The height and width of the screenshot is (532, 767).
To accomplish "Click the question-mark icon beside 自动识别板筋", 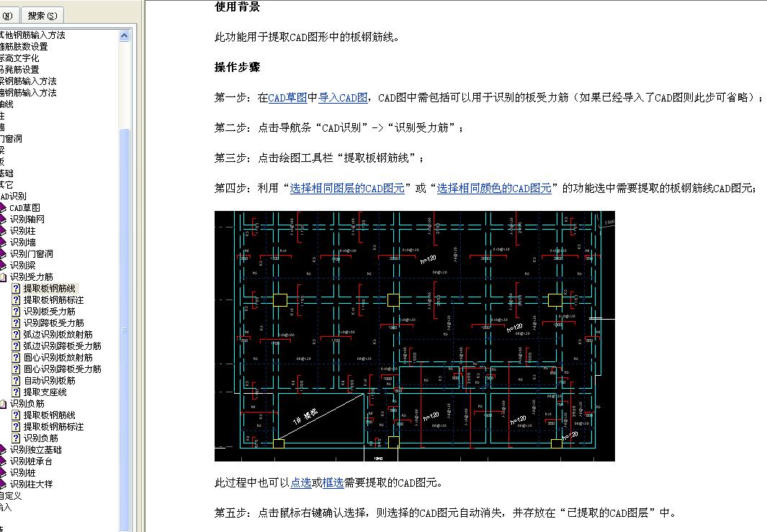I will click(16, 380).
